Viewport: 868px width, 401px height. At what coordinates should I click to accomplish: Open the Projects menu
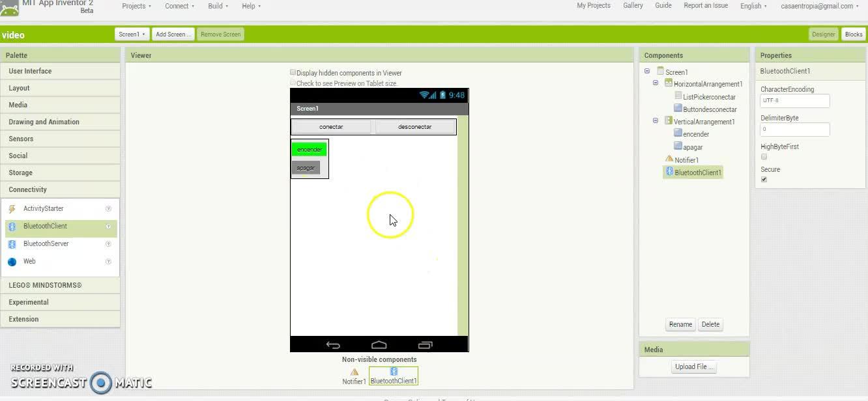click(136, 6)
